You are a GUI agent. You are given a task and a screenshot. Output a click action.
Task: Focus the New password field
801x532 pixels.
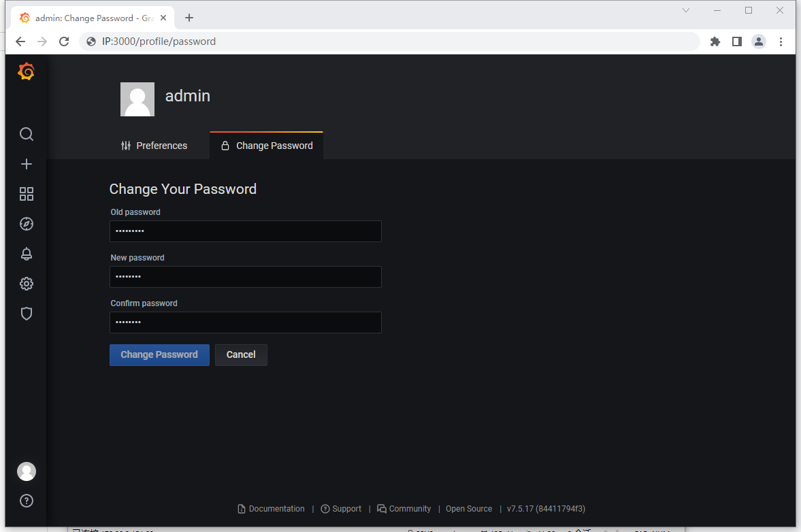[x=246, y=277]
